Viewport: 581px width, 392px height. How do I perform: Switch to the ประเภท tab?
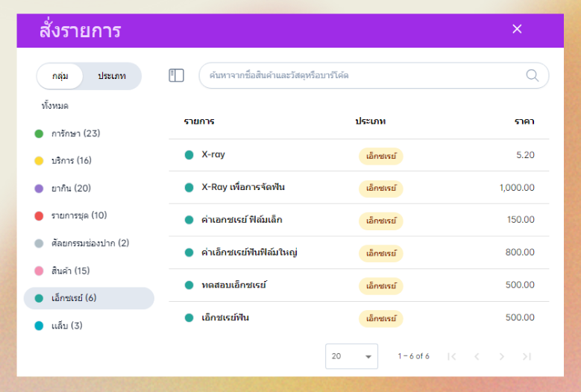coord(112,76)
